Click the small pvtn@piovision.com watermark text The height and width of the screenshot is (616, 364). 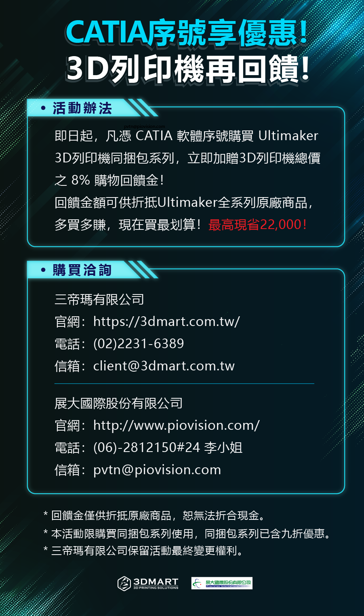point(145,126)
